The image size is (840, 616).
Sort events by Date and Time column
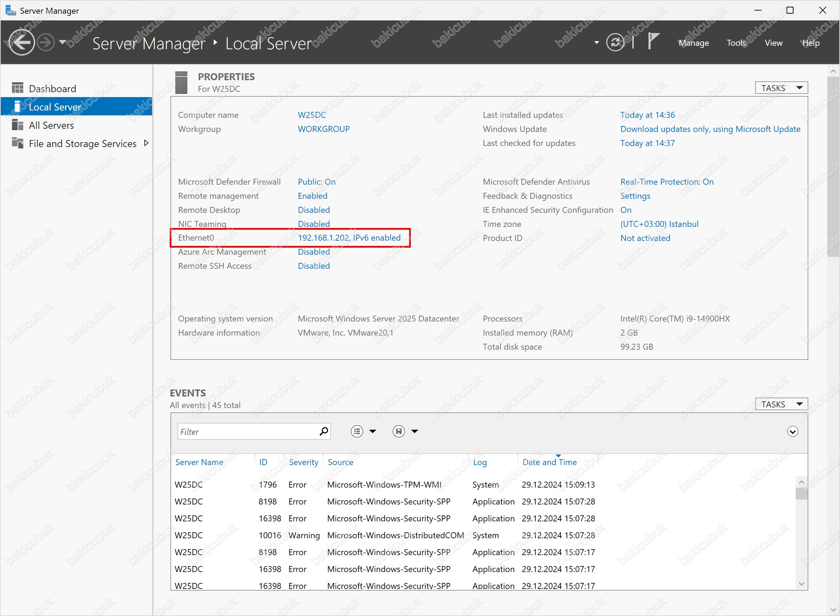click(550, 462)
